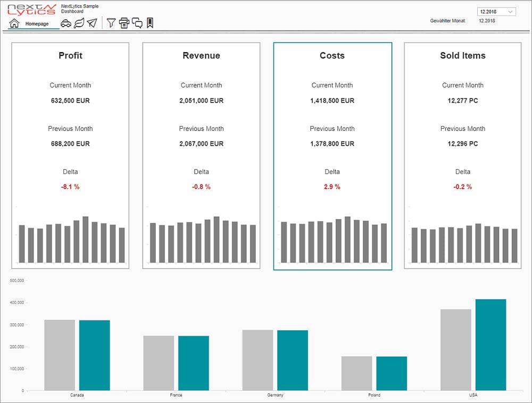Image resolution: width=532 pixels, height=403 pixels.
Task: Click the teal bar for USA
Action: pos(490,346)
